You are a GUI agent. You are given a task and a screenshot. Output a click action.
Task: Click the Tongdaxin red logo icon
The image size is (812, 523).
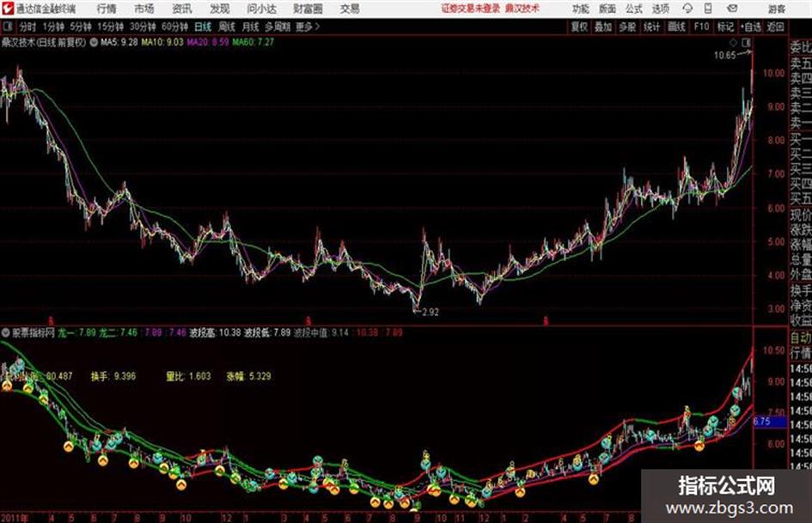pos(8,9)
